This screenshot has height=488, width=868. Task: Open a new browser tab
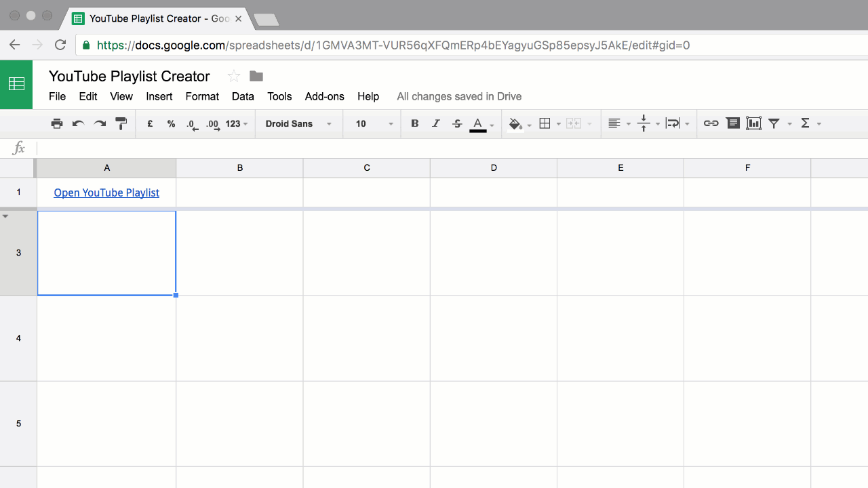(x=265, y=20)
